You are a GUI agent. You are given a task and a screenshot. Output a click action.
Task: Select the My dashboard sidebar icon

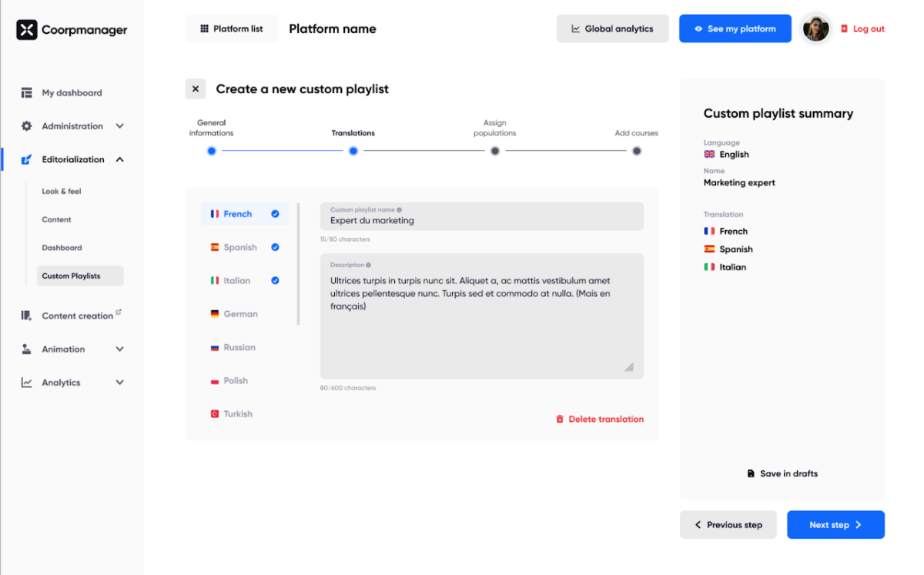[25, 92]
